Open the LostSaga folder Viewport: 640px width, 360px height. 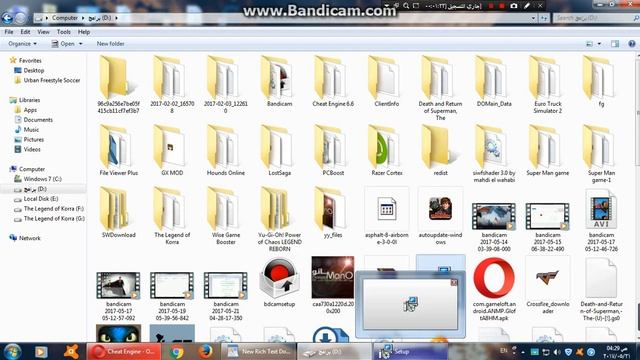point(280,151)
